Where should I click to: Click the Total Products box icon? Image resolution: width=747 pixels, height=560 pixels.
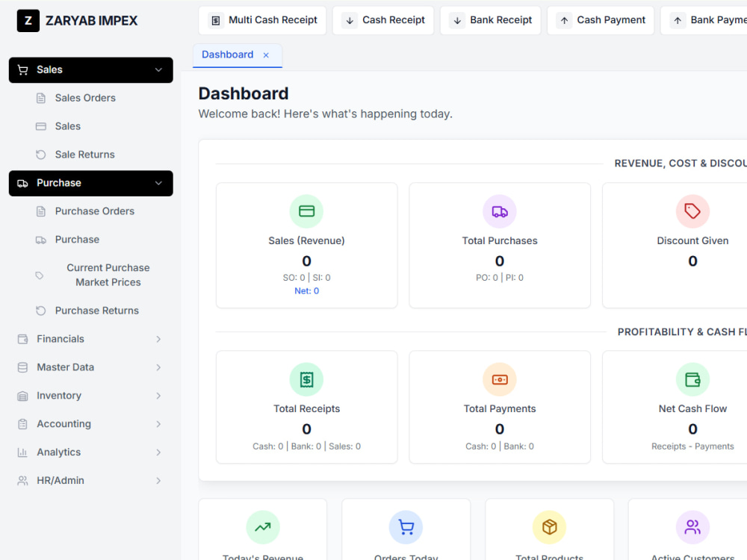tap(549, 527)
